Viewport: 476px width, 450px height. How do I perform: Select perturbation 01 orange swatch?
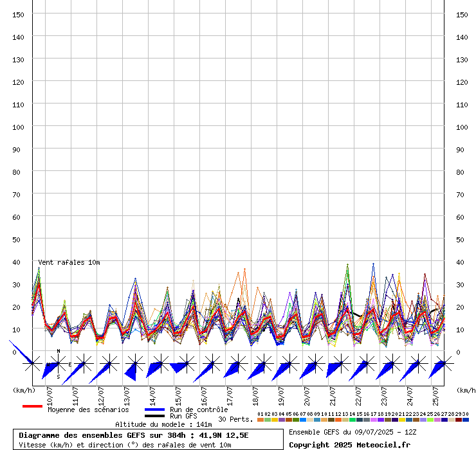click(261, 420)
